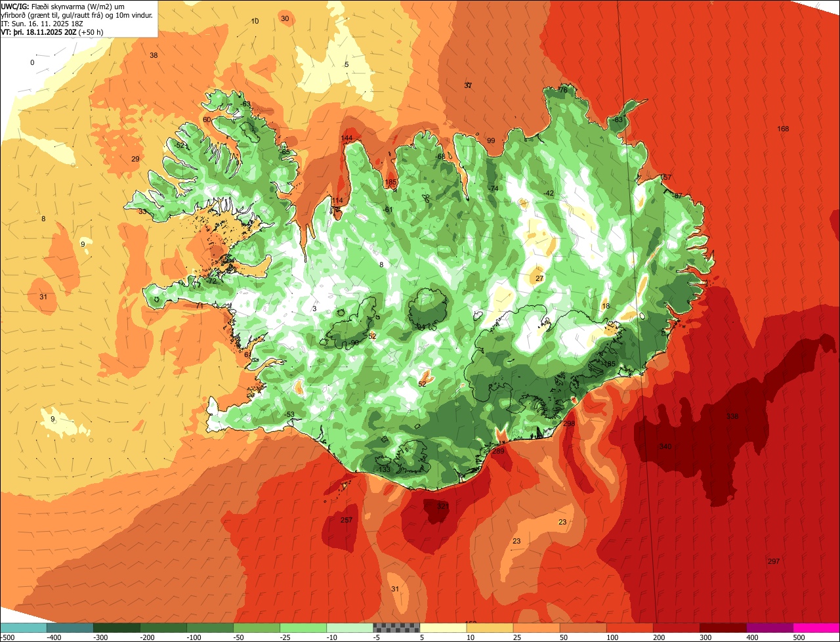This screenshot has height=642, width=840.
Task: Click the 99 value off the north coast
Action: (x=491, y=140)
